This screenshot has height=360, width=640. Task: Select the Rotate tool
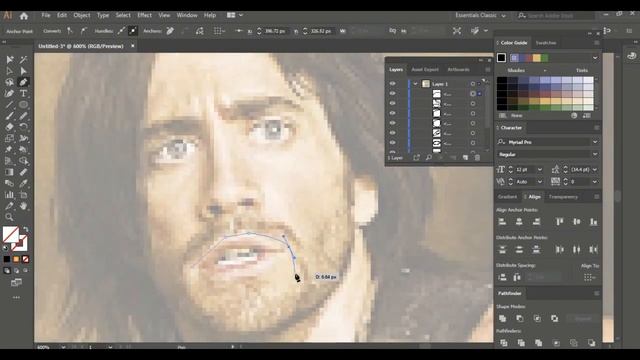(23, 127)
